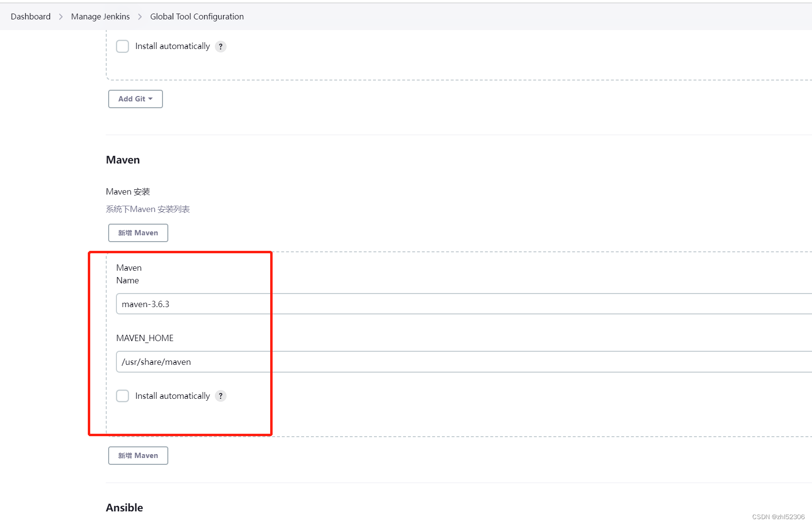Click the MAVEN_HOME label

pos(145,338)
